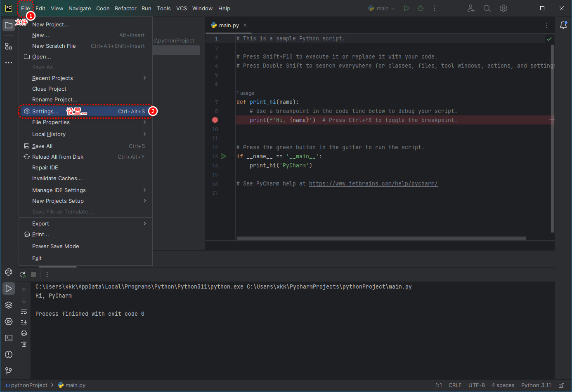Click the editor vertical scrollbar
The image size is (572, 392).
coord(552,138)
